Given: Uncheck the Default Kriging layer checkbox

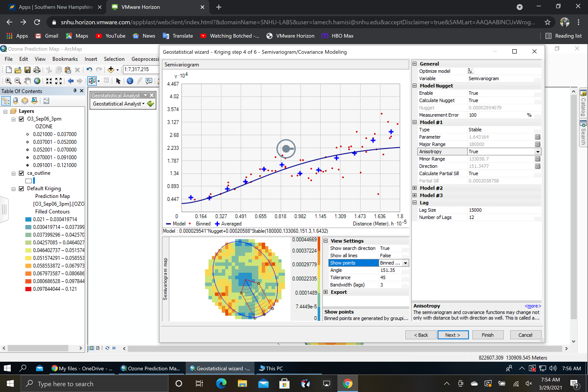Looking at the screenshot, I should tap(21, 188).
